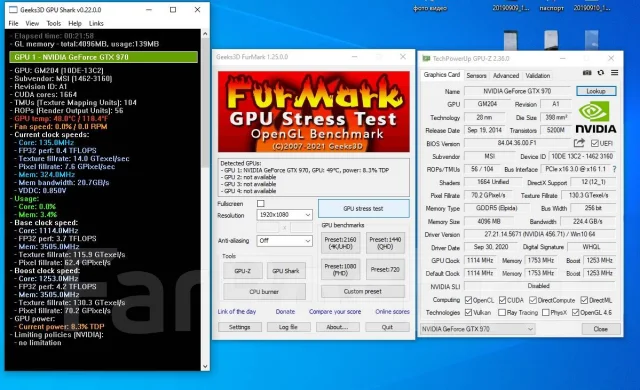This screenshot has height=390, width=640.
Task: Toggle the OpenCL checkbox
Action: 469,300
